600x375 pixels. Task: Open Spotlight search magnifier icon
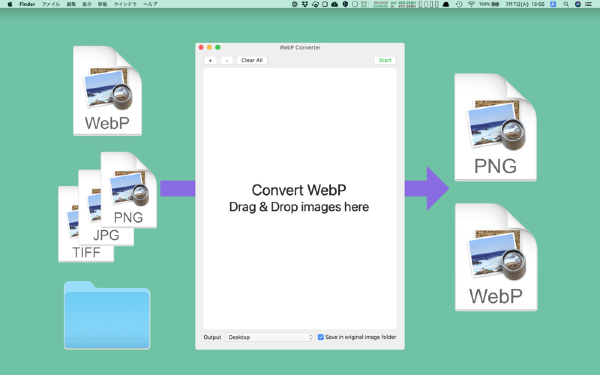(x=566, y=4)
